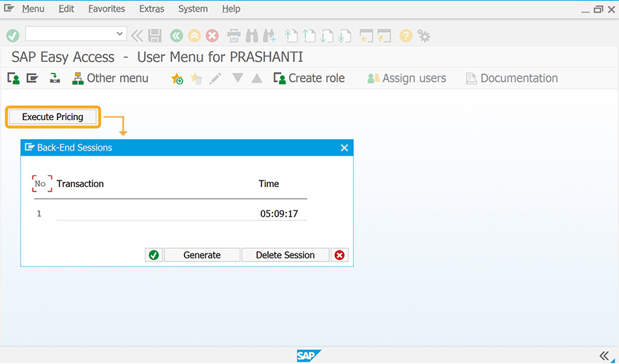Open Other menu
619x364 pixels.
coord(110,79)
